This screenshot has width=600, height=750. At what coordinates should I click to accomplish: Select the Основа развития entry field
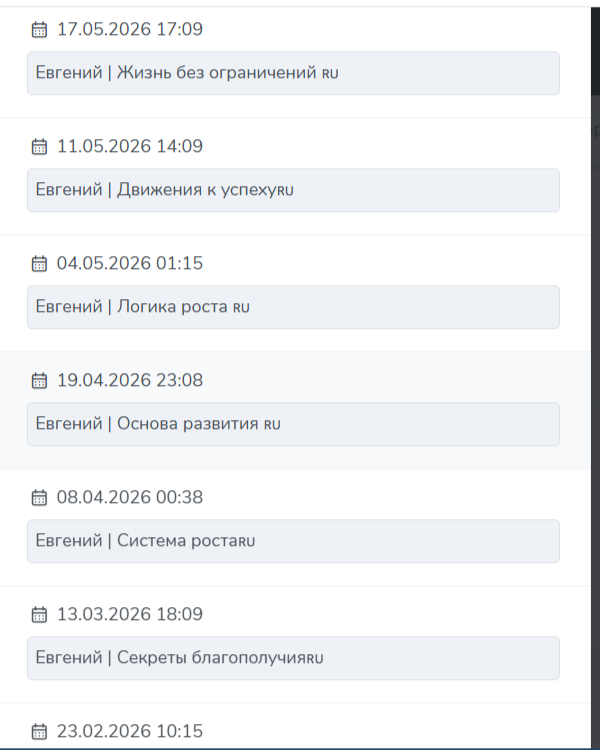coord(293,424)
